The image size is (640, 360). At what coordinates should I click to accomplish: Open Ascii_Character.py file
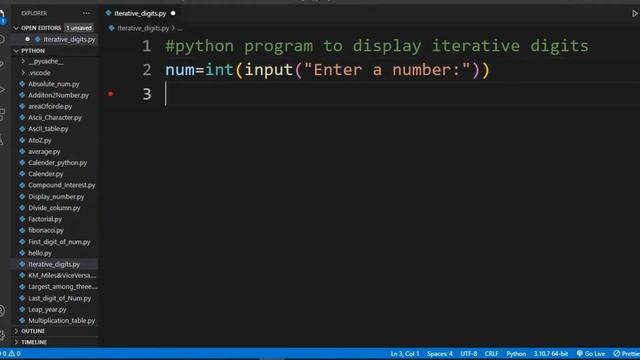55,118
